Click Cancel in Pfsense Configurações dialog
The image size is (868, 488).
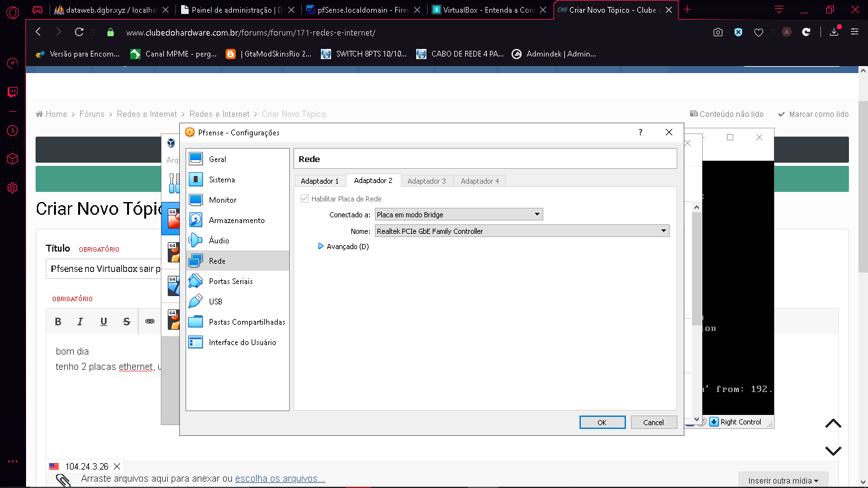click(653, 423)
